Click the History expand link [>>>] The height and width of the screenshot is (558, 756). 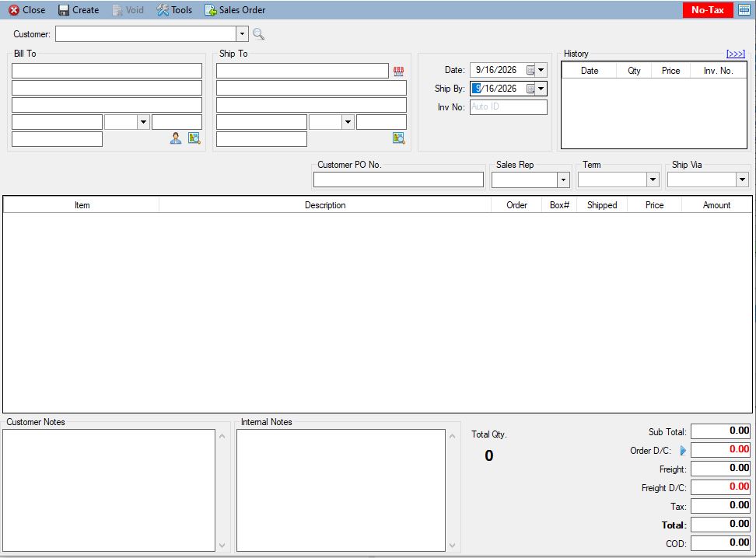tap(735, 54)
